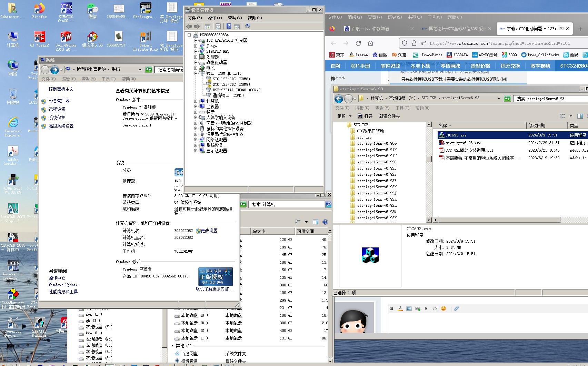Collapse the 端口 (COM 和 LPT) node

point(196,73)
